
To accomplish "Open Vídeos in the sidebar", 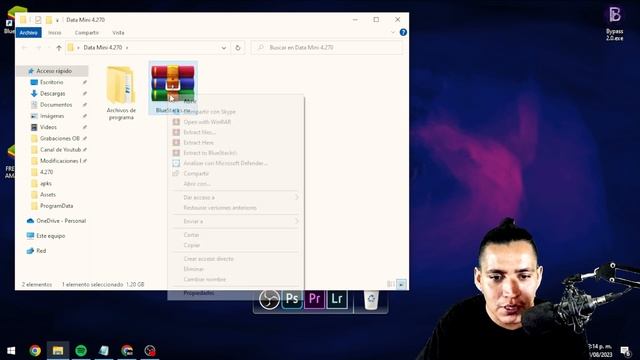I will tap(48, 127).
